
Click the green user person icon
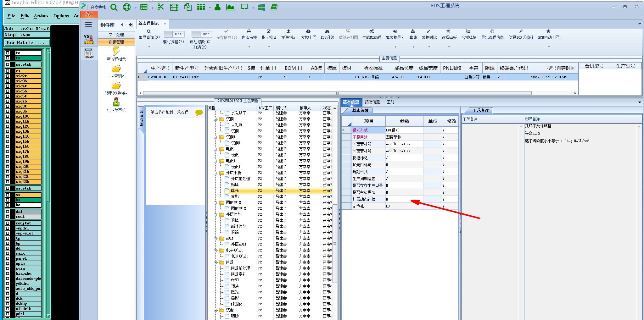(x=217, y=7)
